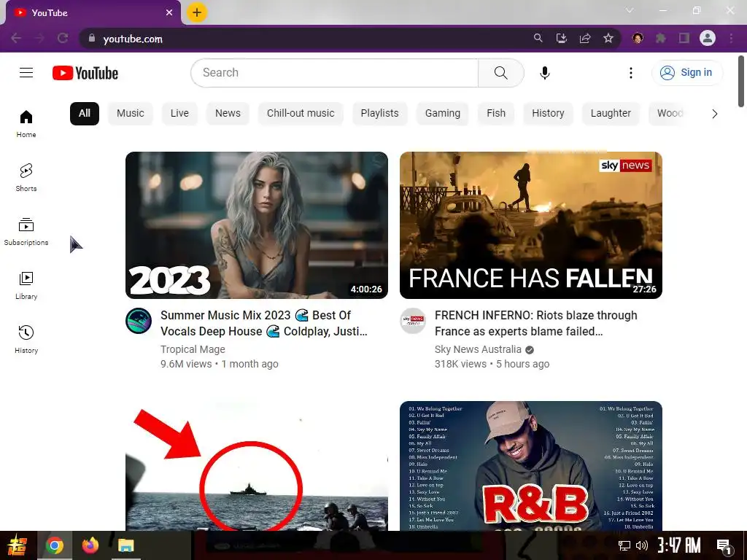Select the Live filter chip
The image size is (747, 560).
179,113
